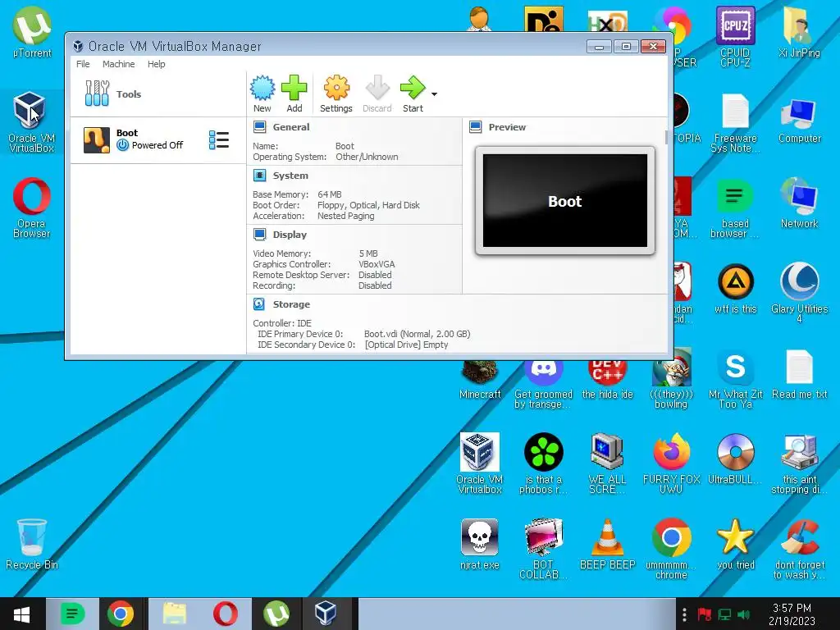Select the Recycle Bin icon
This screenshot has width=840, height=630.
(x=32, y=544)
